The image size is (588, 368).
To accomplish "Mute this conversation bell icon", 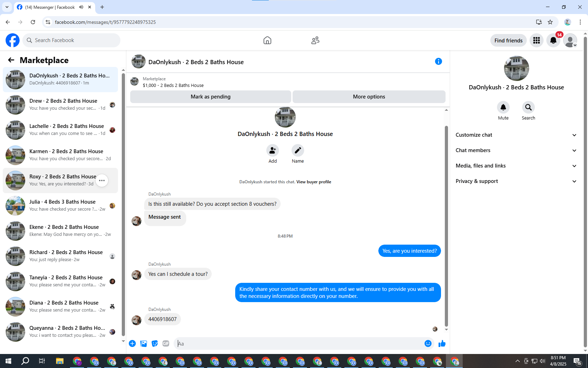I will (503, 107).
